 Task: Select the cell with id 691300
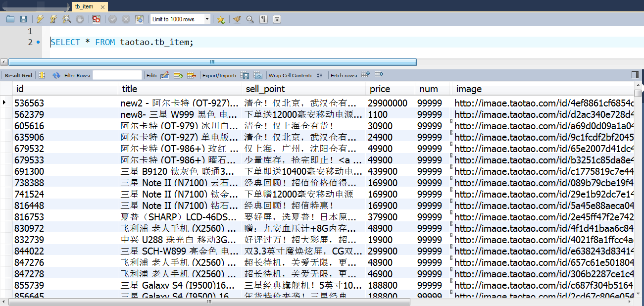click(x=65, y=171)
